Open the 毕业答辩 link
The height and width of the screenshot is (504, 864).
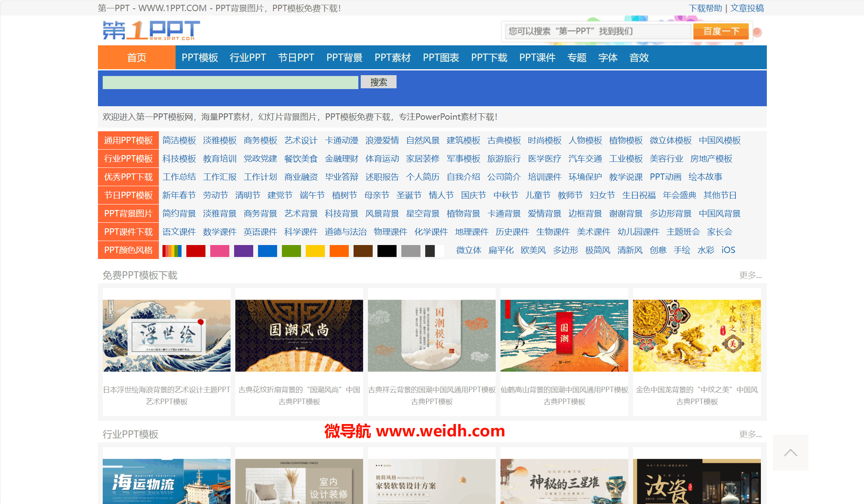[x=342, y=177]
